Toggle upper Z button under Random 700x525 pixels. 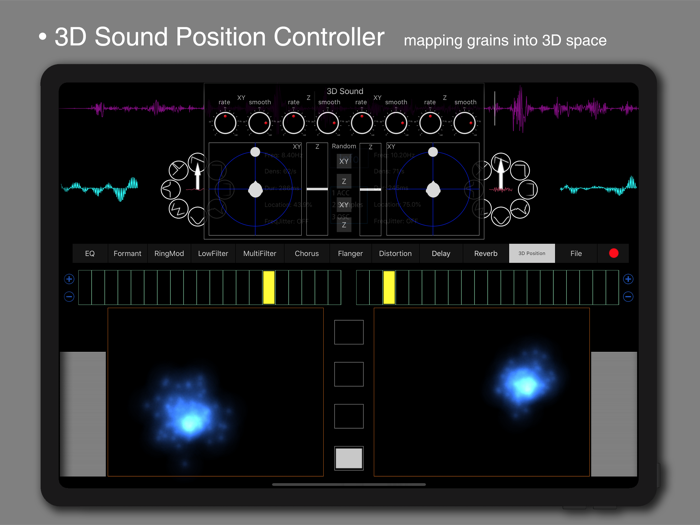click(344, 181)
